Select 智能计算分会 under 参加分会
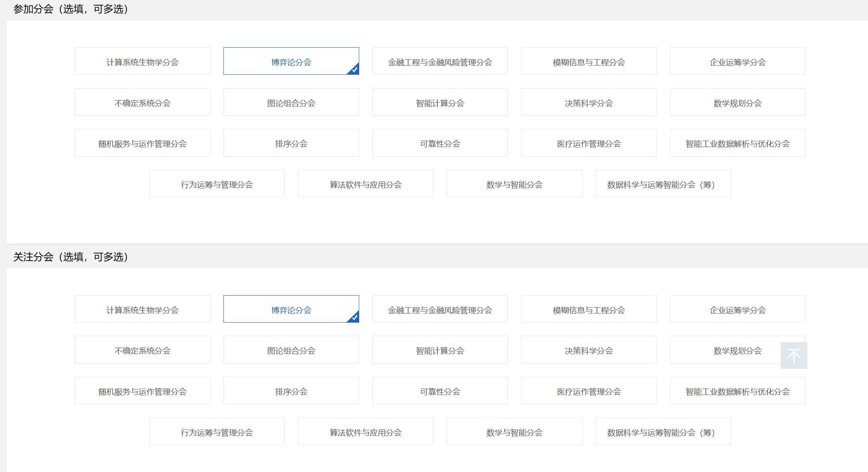The height and width of the screenshot is (472, 868). coord(440,102)
